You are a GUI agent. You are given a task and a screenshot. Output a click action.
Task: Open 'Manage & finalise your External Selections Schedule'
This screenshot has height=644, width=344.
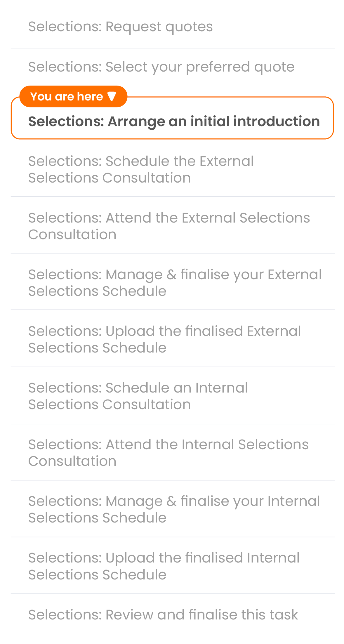point(175,283)
